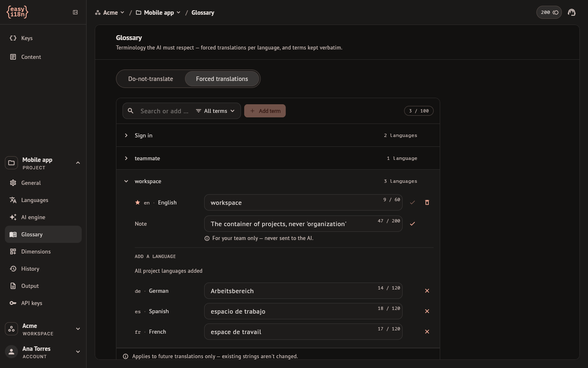Open the All terms filter dropdown
The height and width of the screenshot is (368, 588).
pyautogui.click(x=215, y=111)
